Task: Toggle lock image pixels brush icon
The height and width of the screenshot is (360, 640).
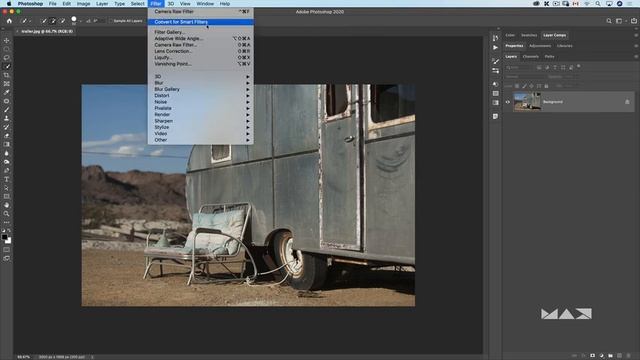Action: 524,86
